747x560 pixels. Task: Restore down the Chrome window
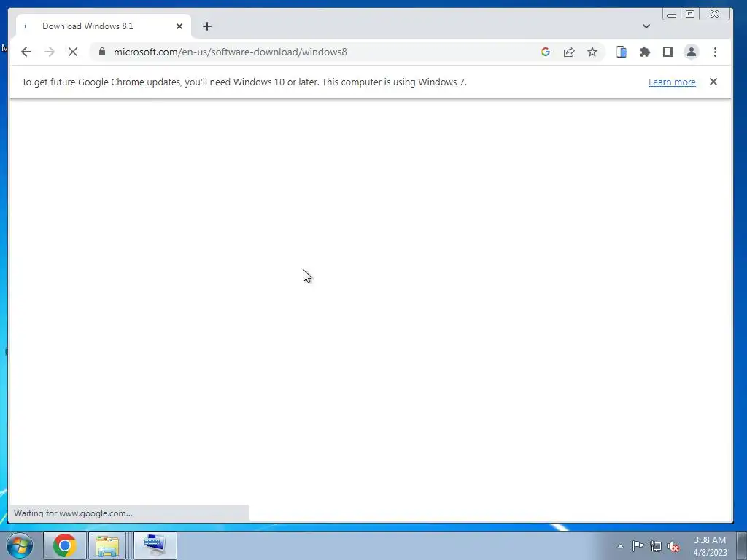[x=690, y=15]
